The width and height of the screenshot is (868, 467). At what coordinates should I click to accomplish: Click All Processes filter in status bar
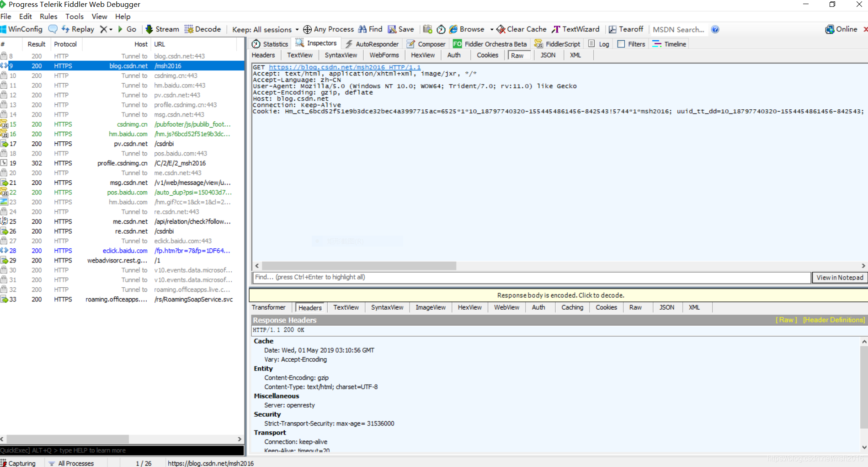point(71,463)
